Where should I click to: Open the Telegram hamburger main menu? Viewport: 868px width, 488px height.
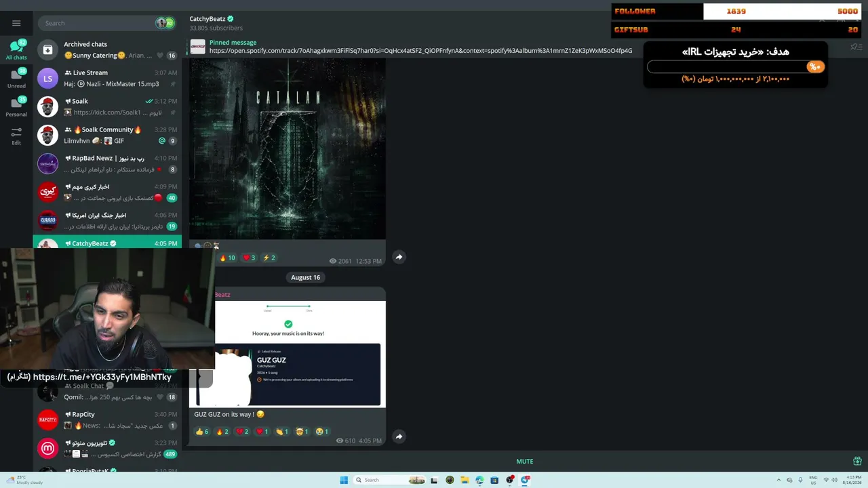(16, 23)
